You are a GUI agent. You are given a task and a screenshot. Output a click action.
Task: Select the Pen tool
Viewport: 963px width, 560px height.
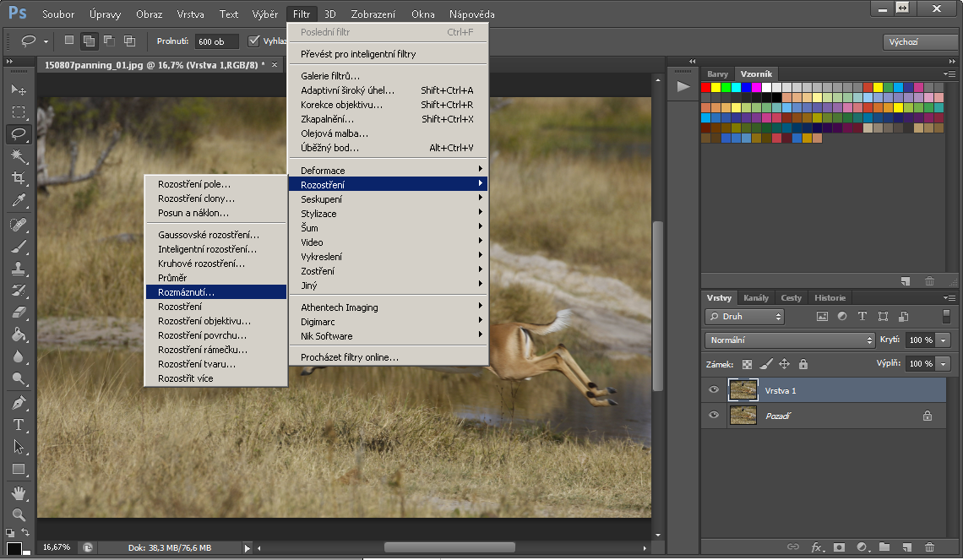(x=19, y=402)
